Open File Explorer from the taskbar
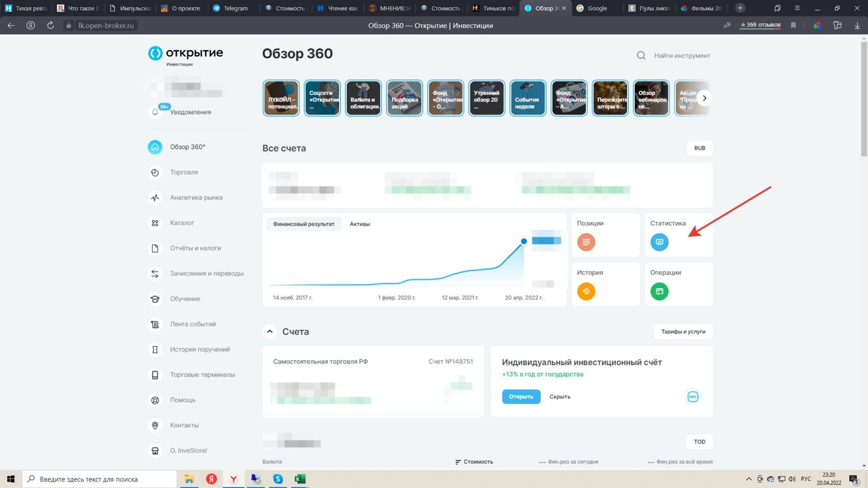This screenshot has height=488, width=868. [189, 479]
